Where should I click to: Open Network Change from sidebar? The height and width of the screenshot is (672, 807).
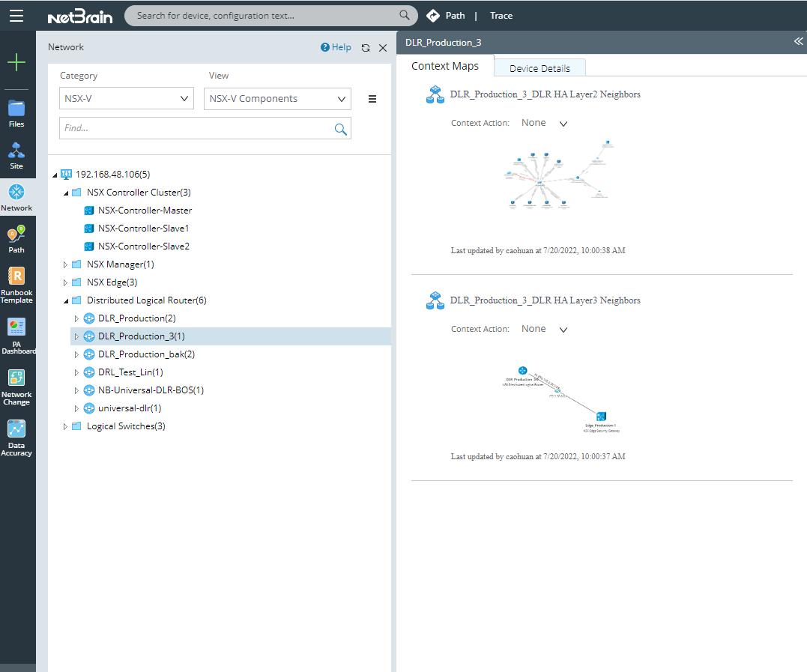pyautogui.click(x=16, y=387)
